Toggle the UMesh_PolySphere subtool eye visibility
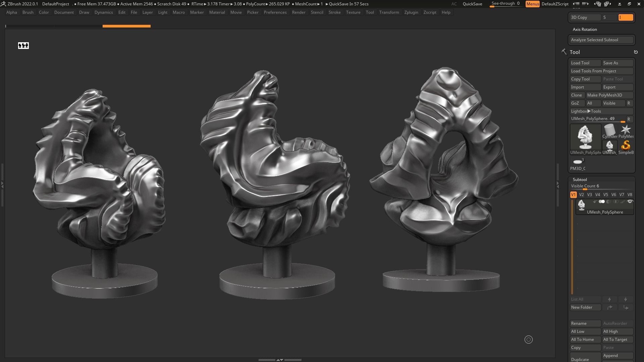 tap(630, 202)
